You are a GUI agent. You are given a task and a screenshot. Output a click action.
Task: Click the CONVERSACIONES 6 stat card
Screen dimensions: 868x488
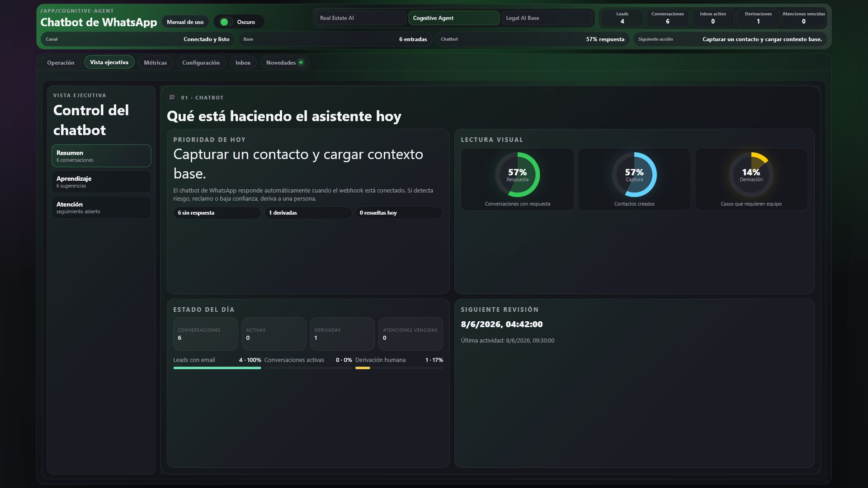[x=205, y=334]
